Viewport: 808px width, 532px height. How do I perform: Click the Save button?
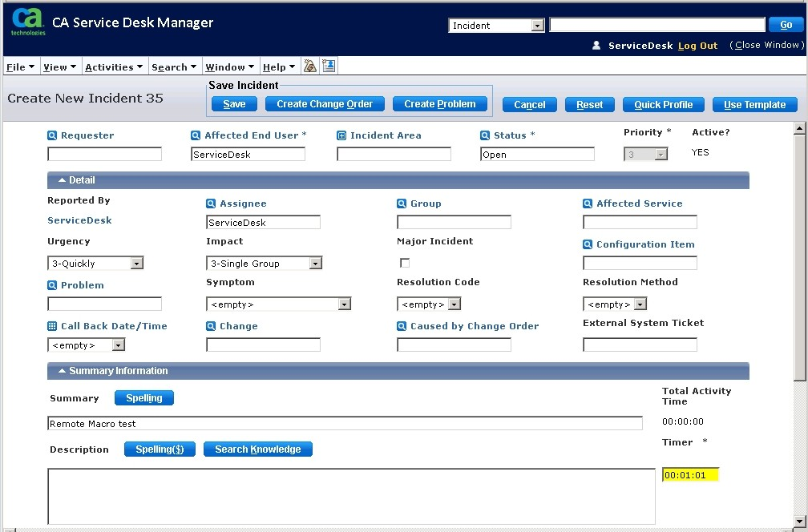234,104
